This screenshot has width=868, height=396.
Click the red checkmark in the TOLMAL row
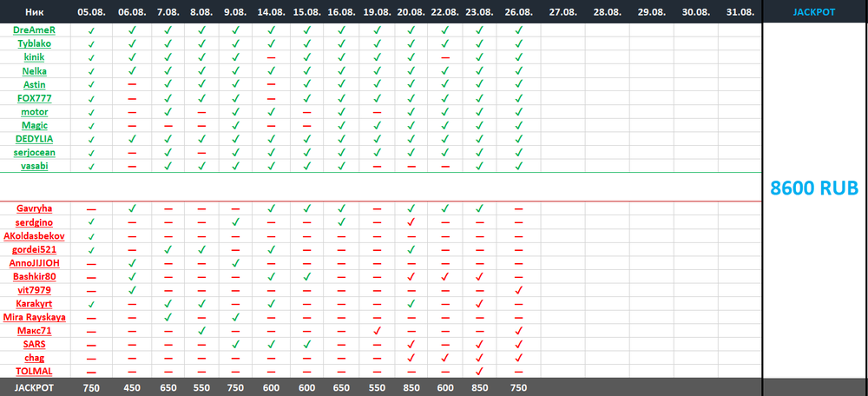(480, 371)
